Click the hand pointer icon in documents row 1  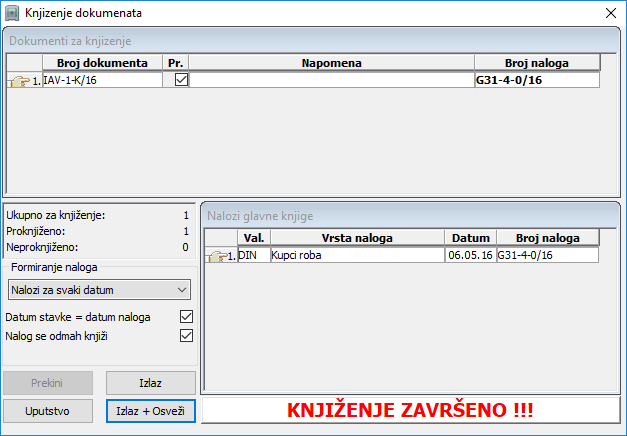(20, 81)
